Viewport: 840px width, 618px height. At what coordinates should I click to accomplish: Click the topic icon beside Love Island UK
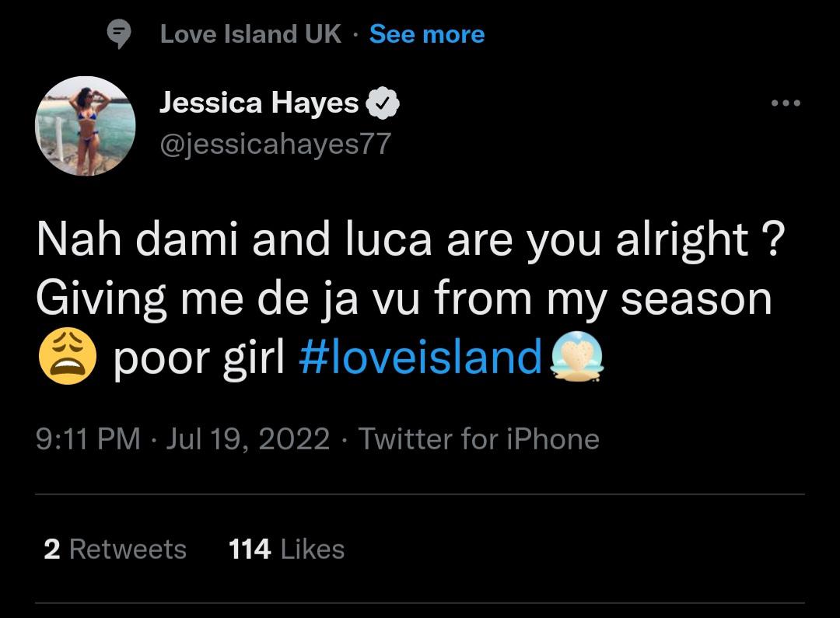coord(118,34)
